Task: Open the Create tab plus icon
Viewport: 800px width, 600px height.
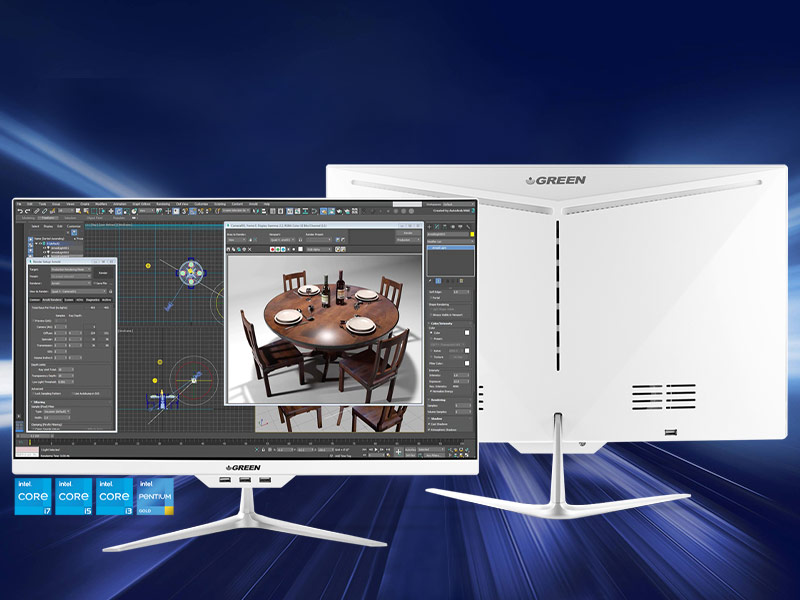Action: tap(429, 227)
